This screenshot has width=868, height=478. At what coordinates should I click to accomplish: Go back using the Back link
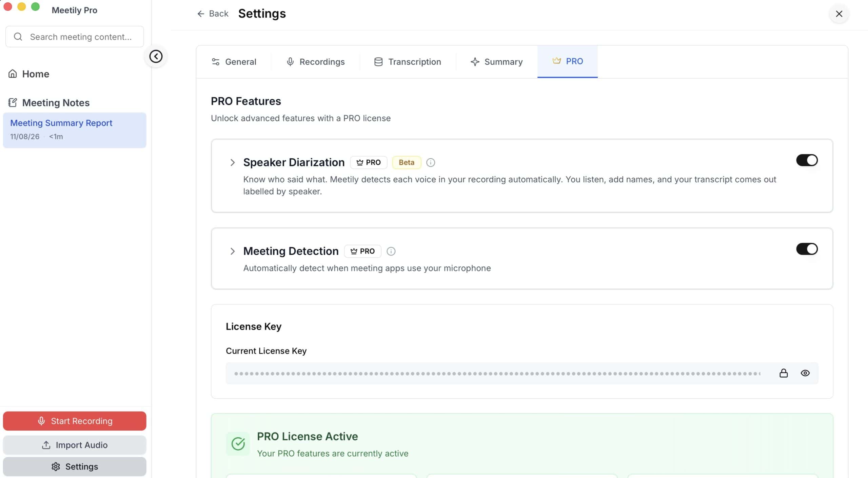pyautogui.click(x=213, y=14)
